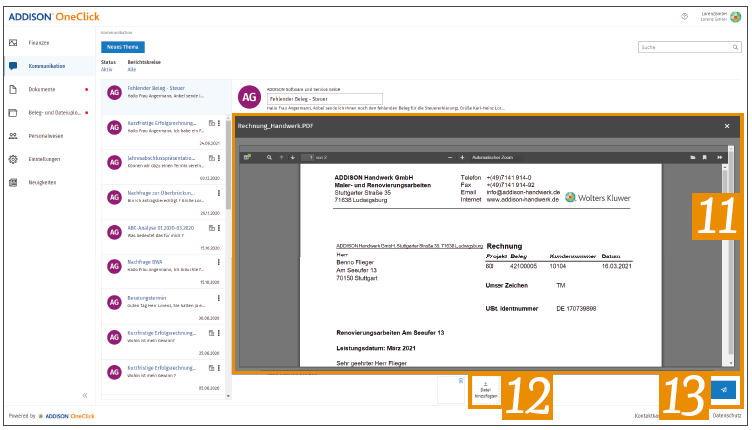752x430 pixels.
Task: Open more options for Beratungstermin thread
Action: [x=219, y=298]
